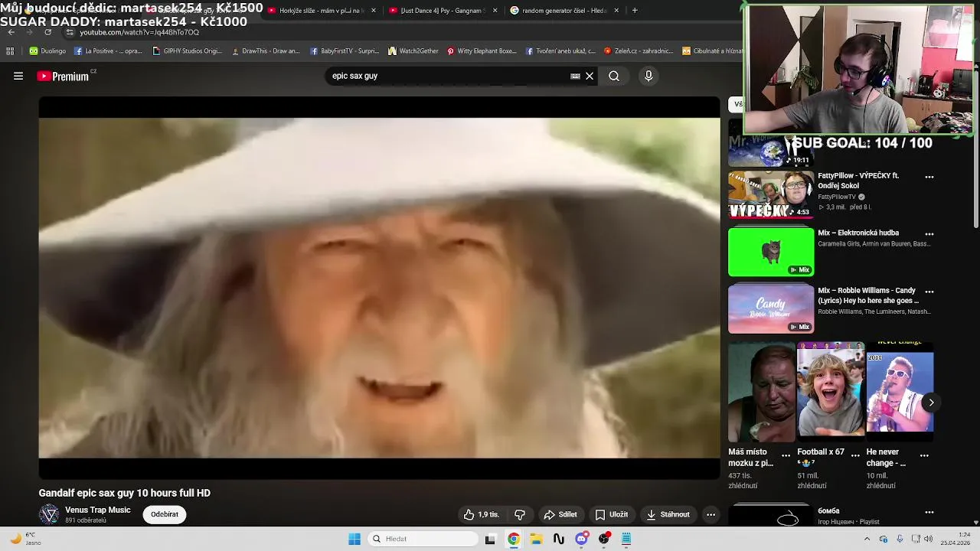Open options for 'Máš místo mozku' short

(x=786, y=455)
